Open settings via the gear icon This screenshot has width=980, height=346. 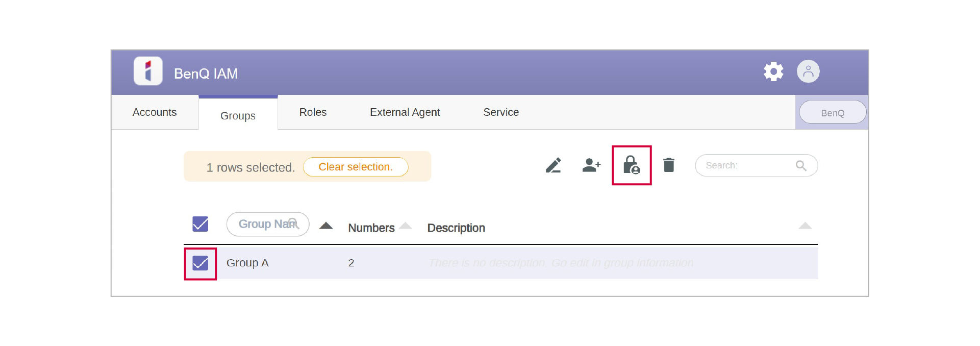tap(773, 71)
